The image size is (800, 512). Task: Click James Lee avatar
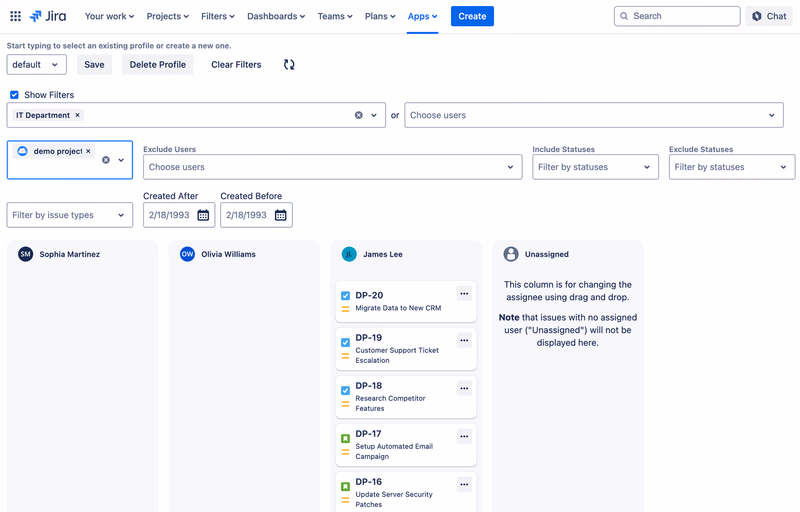[349, 254]
